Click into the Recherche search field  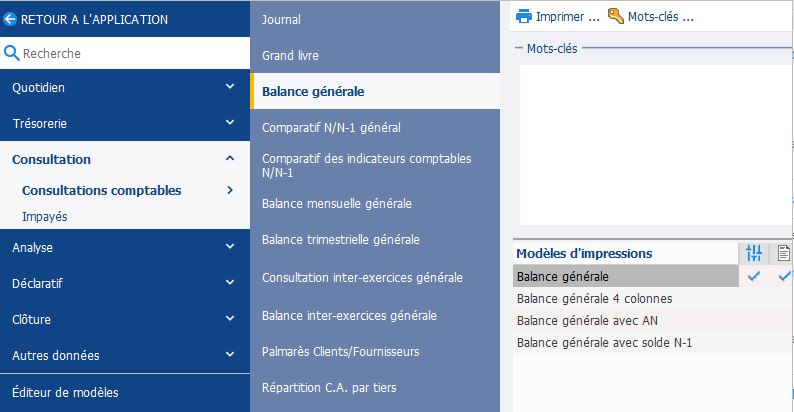(x=134, y=53)
